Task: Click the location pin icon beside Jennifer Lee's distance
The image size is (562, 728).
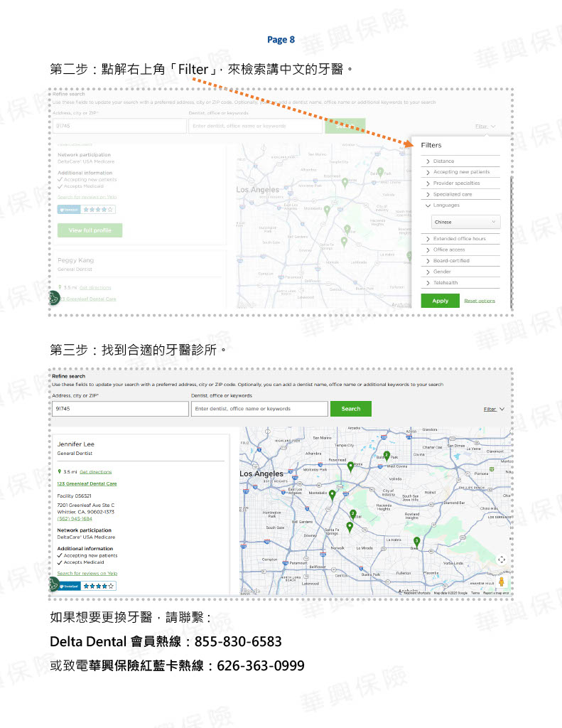Action: click(x=60, y=471)
